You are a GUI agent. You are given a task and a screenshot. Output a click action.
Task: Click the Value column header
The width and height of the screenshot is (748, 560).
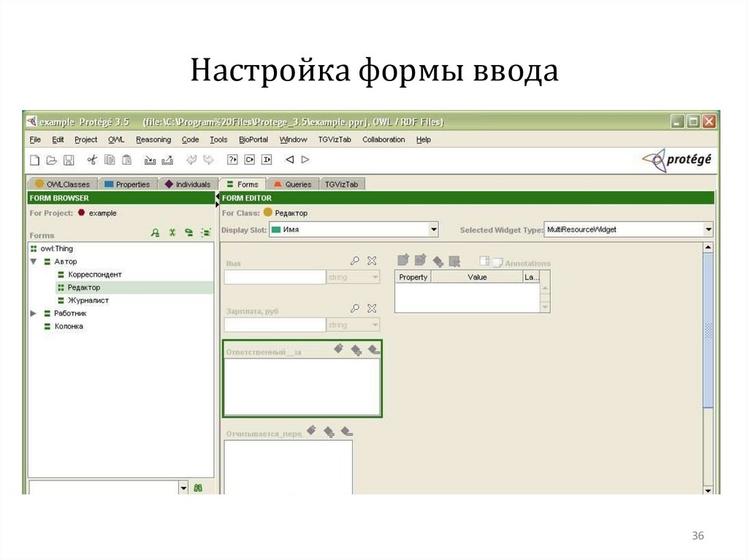click(477, 277)
